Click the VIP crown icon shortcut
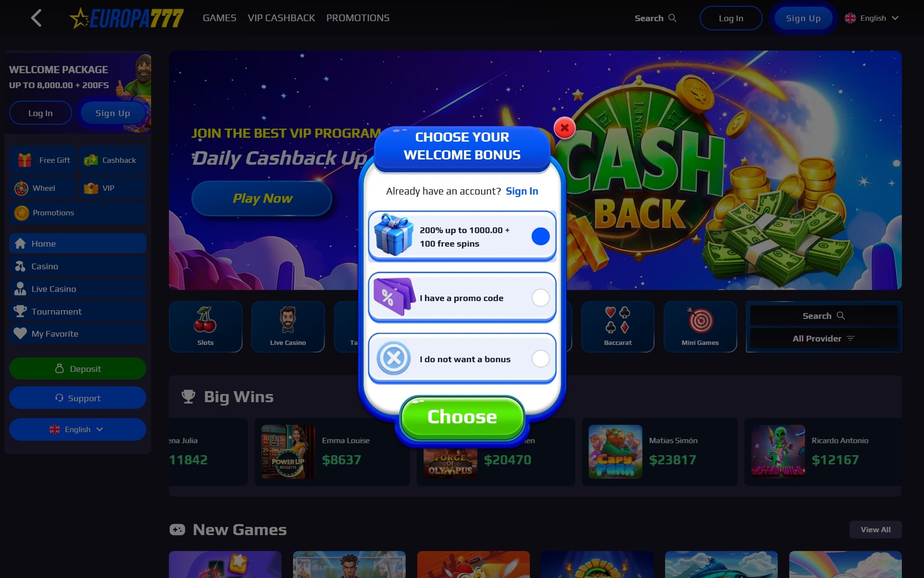924x578 pixels. [x=91, y=188]
